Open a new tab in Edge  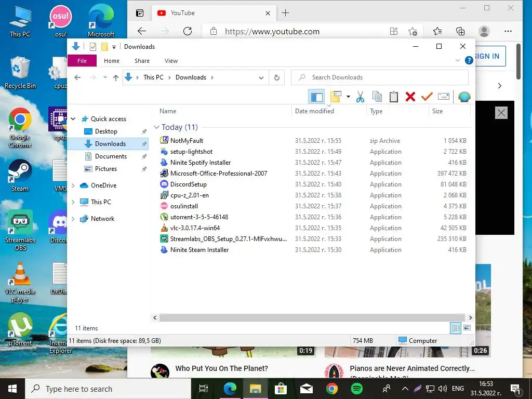pyautogui.click(x=286, y=13)
